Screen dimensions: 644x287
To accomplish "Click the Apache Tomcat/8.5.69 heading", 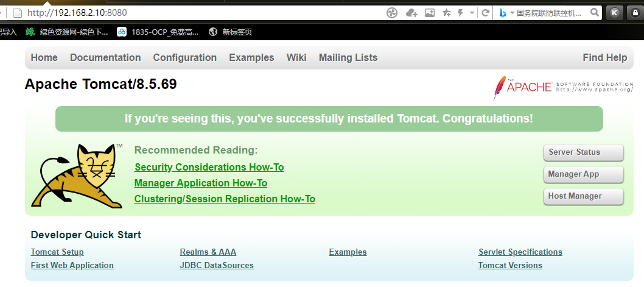I will tap(100, 84).
